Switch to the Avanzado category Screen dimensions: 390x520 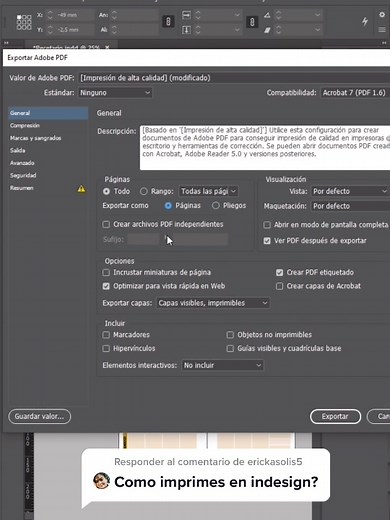coord(22,163)
